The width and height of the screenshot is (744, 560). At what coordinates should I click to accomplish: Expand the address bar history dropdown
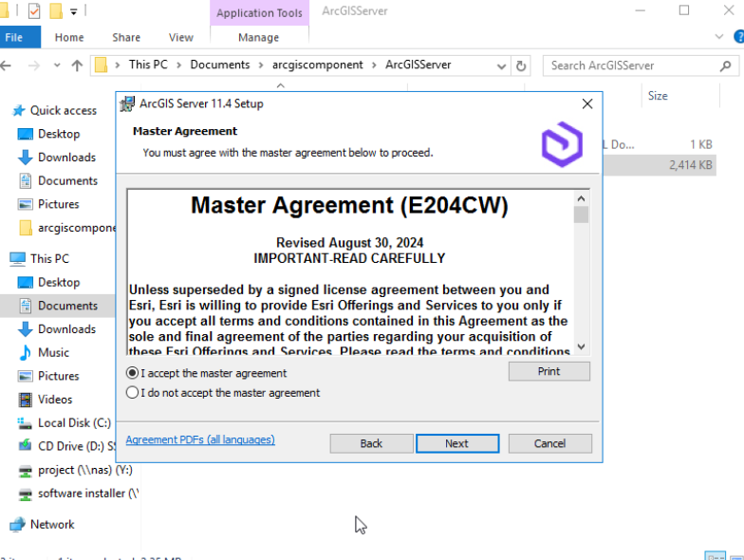(x=501, y=66)
